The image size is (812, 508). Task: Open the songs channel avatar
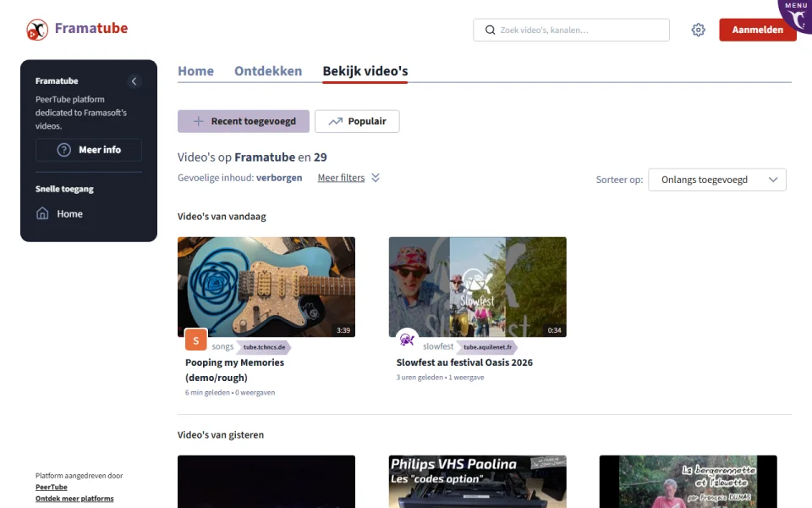(x=195, y=340)
